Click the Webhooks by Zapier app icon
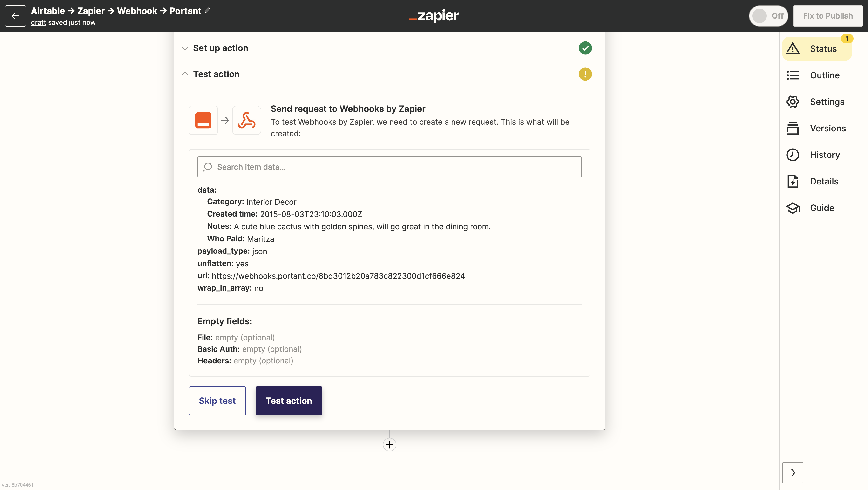 point(246,120)
